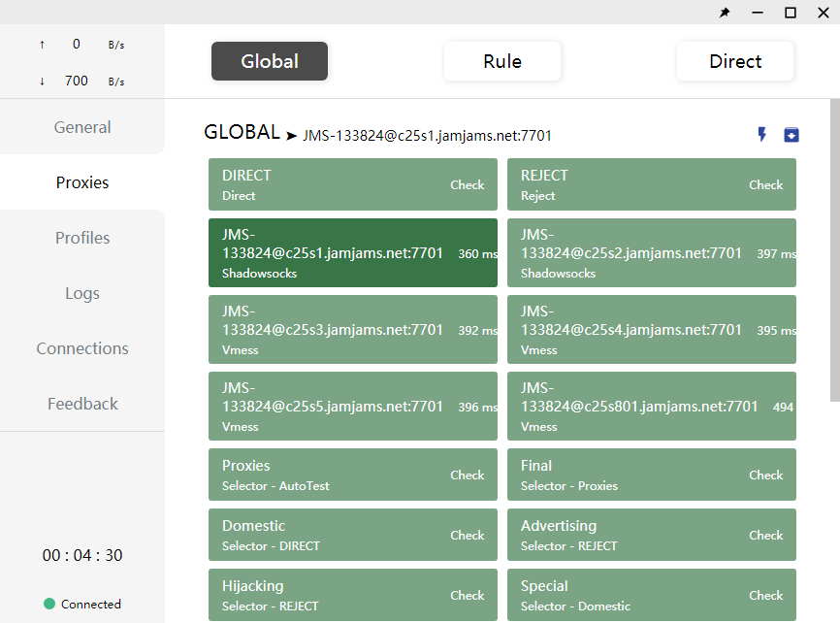Switch to Direct mode

tap(735, 61)
